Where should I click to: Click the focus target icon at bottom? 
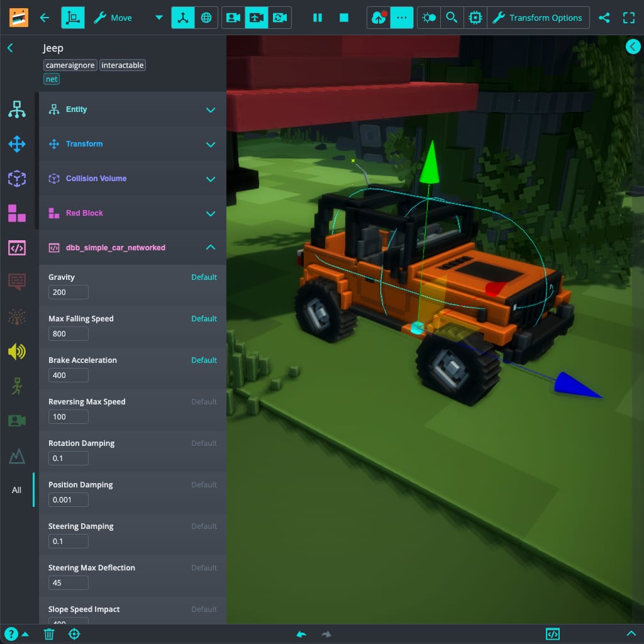pyautogui.click(x=74, y=634)
